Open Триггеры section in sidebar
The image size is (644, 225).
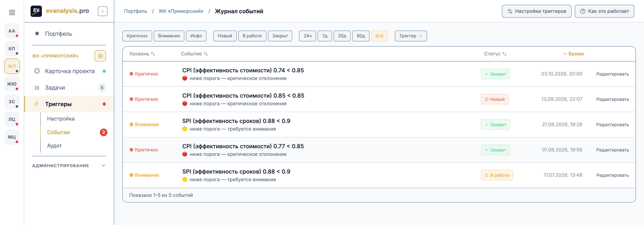pyautogui.click(x=69, y=104)
